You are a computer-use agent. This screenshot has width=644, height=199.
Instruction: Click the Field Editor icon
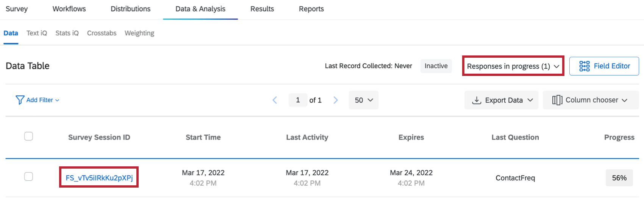coord(584,66)
